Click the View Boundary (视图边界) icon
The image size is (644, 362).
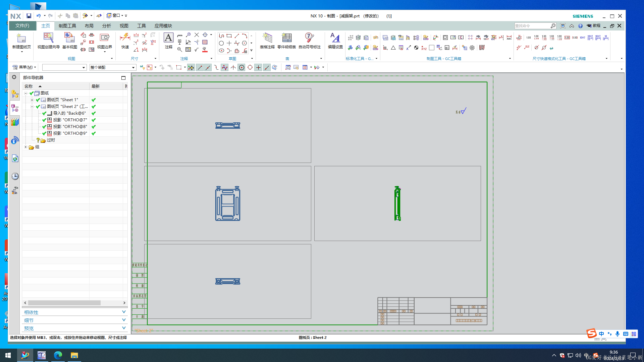[x=104, y=38]
